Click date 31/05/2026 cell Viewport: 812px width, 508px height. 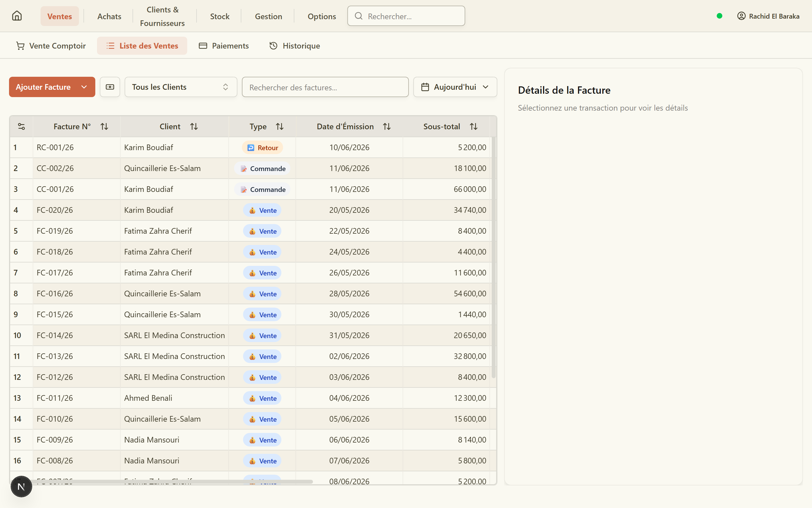click(x=349, y=335)
